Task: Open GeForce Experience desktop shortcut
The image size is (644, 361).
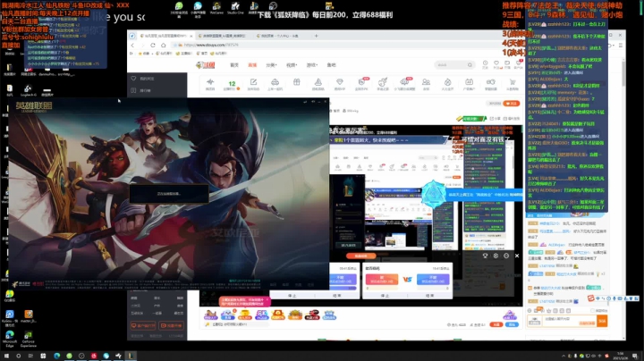Action: point(29,338)
